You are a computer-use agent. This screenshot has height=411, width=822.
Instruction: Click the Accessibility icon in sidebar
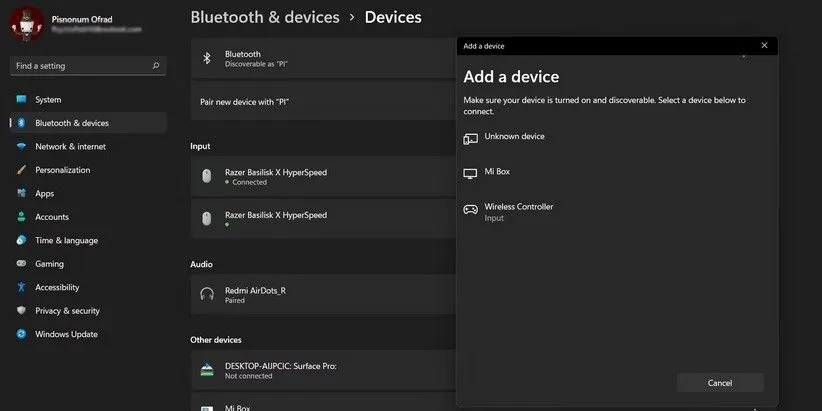point(21,287)
